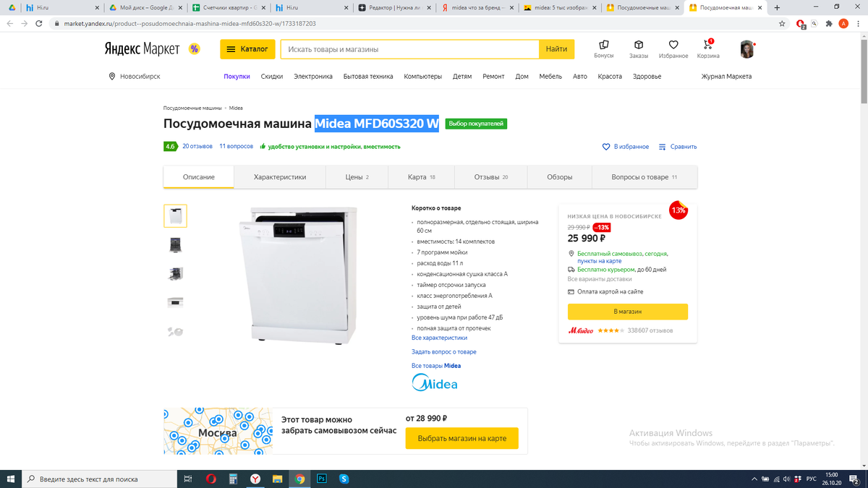Click the user profile avatar
The width and height of the screenshot is (868, 488).
click(x=747, y=49)
